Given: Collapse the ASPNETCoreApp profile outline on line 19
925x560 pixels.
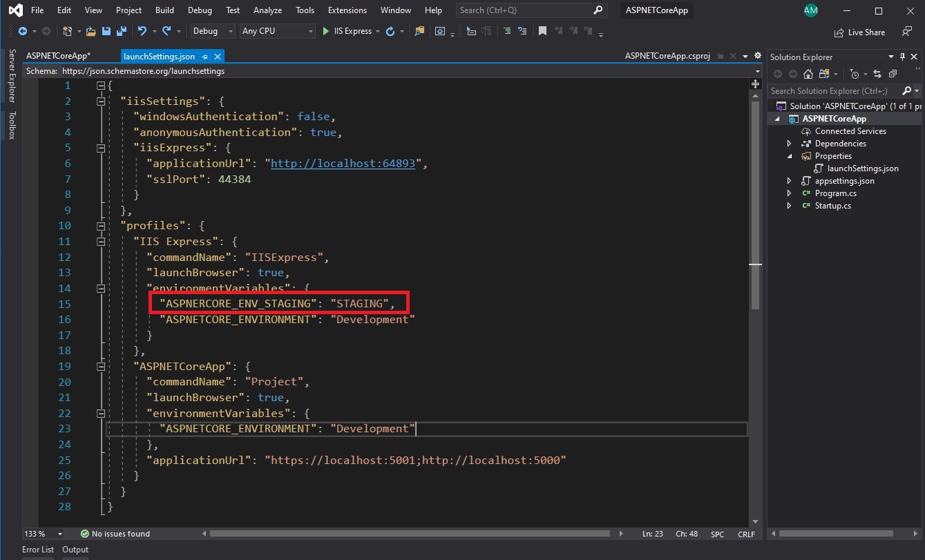Looking at the screenshot, I should [x=101, y=366].
